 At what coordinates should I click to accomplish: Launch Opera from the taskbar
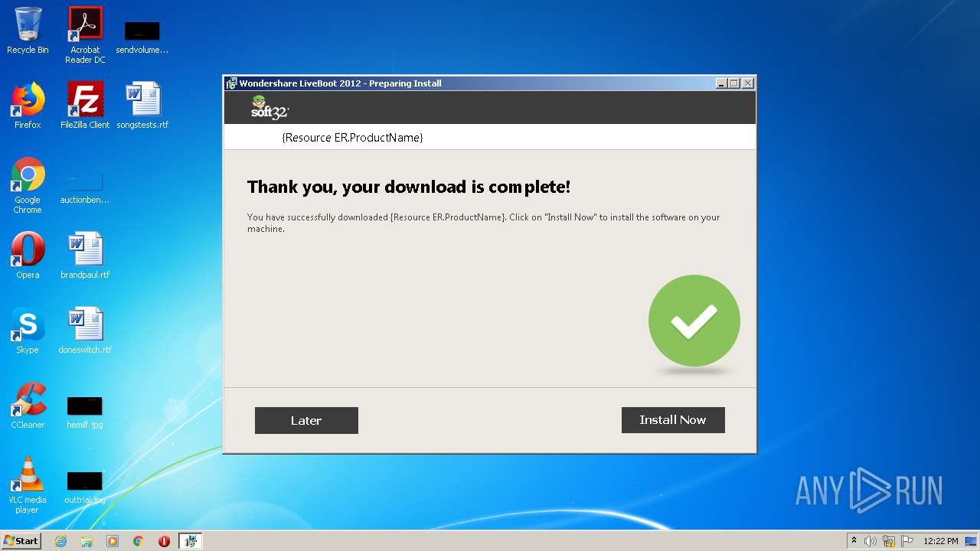coord(164,541)
